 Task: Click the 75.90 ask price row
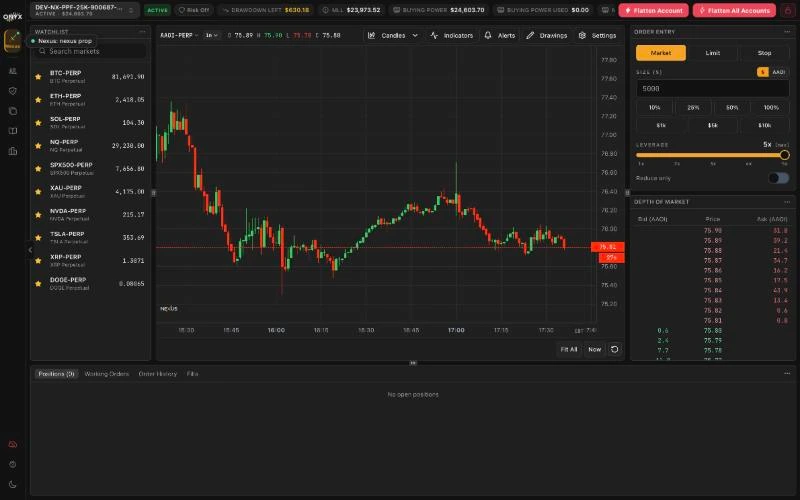pos(712,231)
